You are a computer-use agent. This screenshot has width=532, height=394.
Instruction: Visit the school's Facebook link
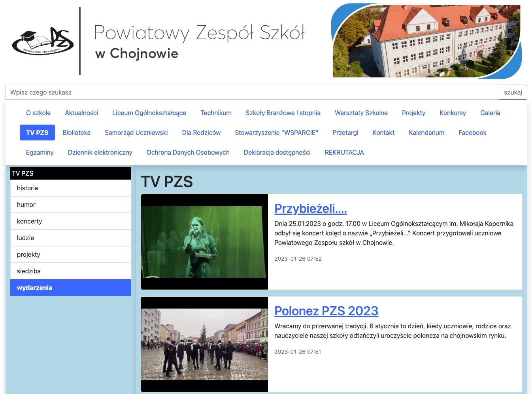[x=473, y=133]
